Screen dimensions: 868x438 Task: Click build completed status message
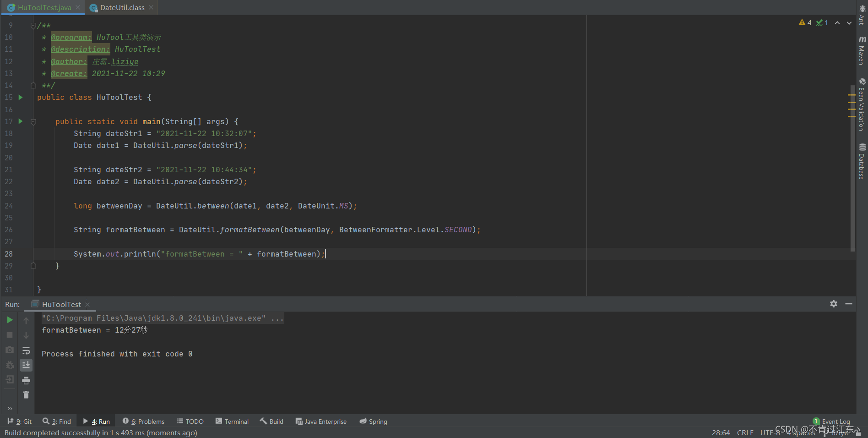tap(101, 433)
